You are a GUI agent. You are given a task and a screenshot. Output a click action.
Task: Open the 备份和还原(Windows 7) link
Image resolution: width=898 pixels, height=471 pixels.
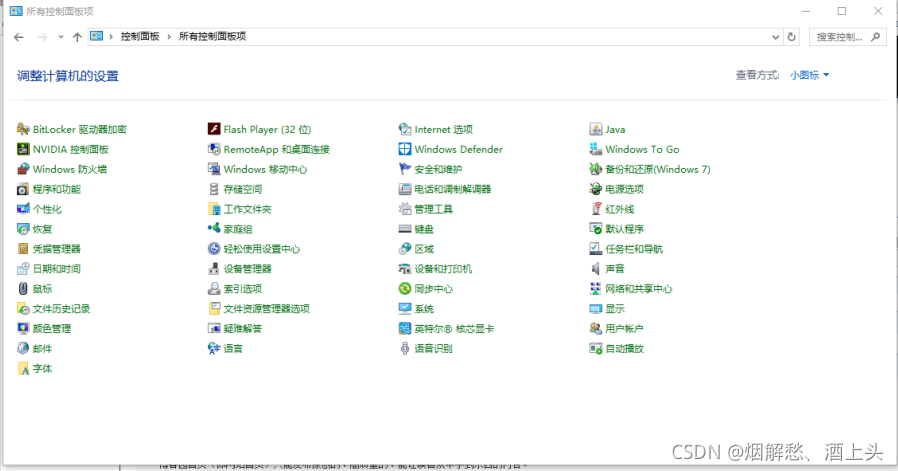pos(657,169)
